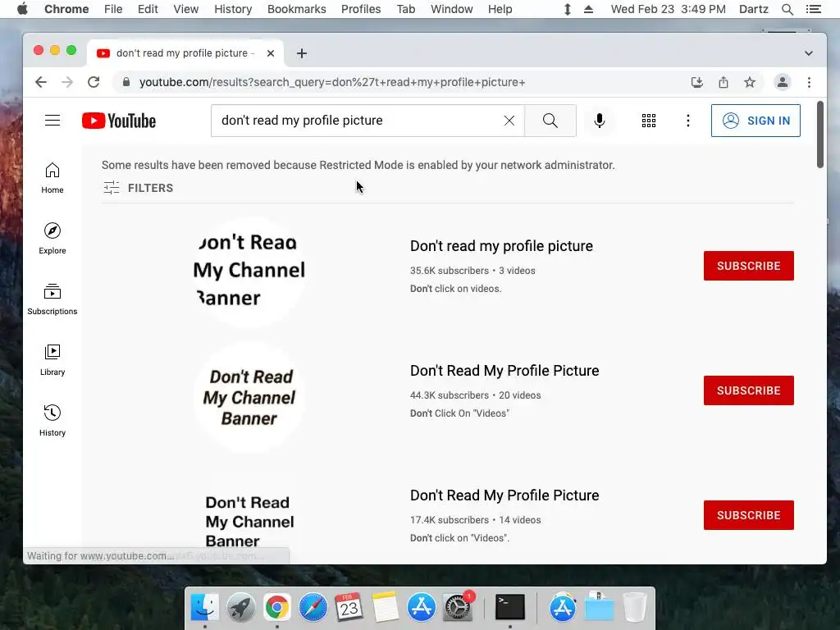Screen dimensions: 840x630
Task: Click 'Don't click on videos.' description text
Action: coord(456,289)
